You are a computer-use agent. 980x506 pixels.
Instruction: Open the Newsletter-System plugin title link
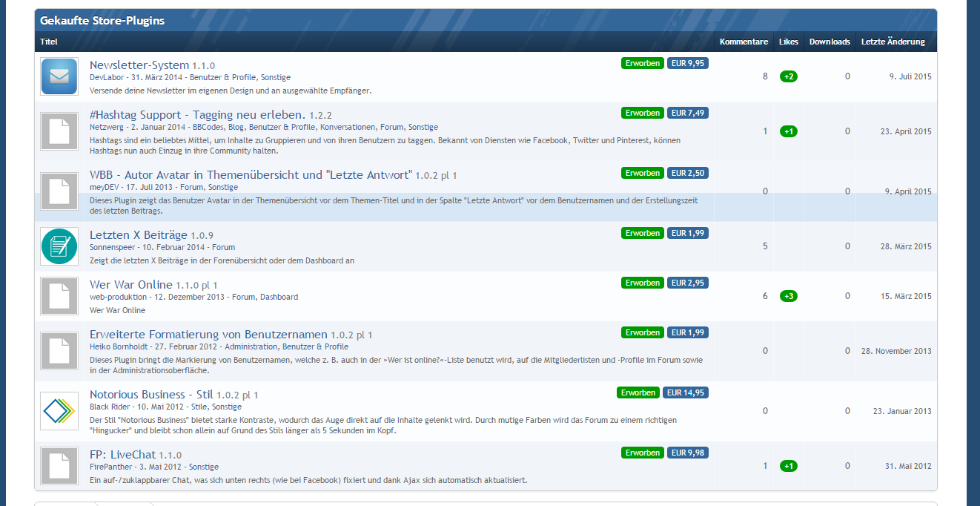139,65
